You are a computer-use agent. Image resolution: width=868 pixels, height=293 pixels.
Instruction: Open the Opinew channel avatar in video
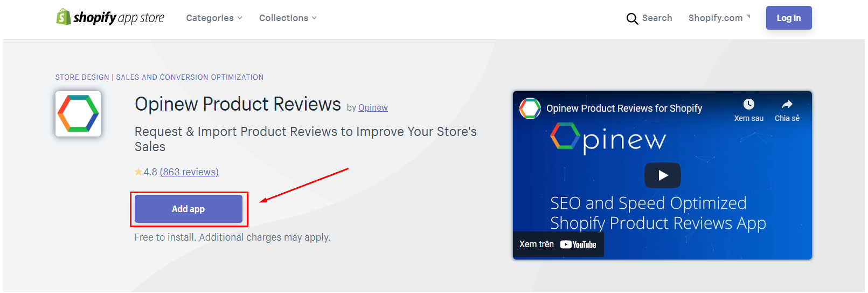(x=530, y=108)
